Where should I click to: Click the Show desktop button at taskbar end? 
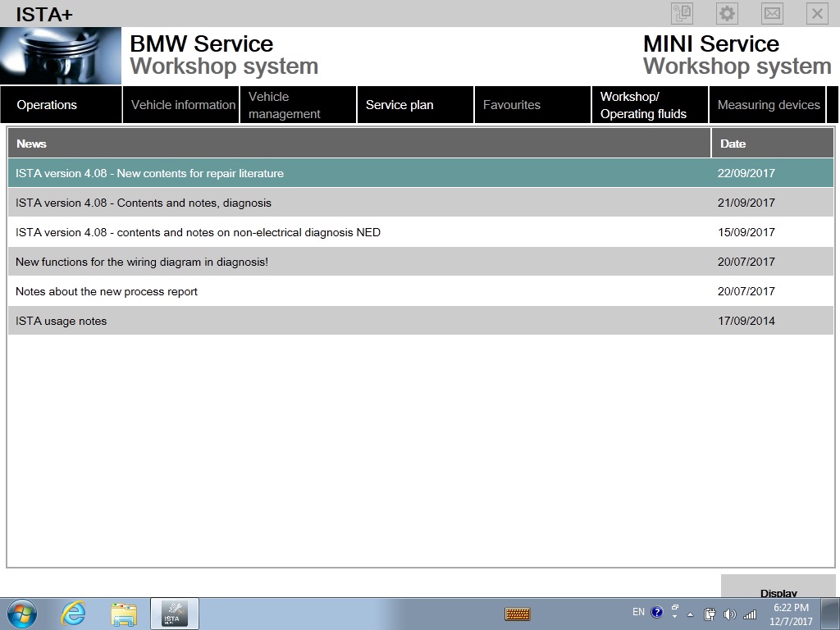830,614
